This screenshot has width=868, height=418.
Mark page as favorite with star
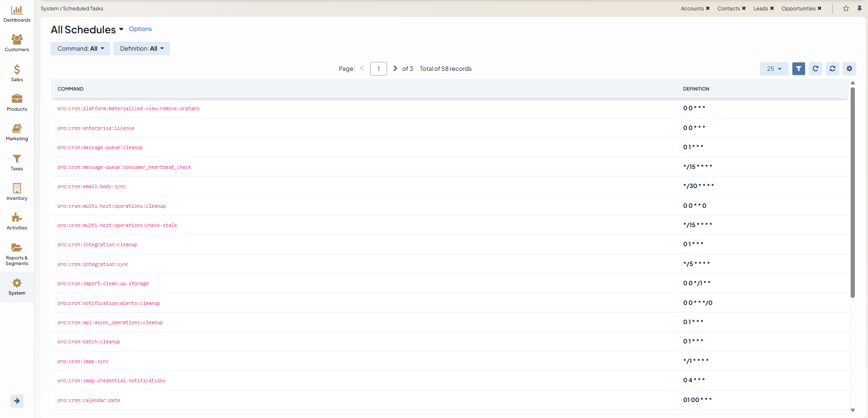846,8
